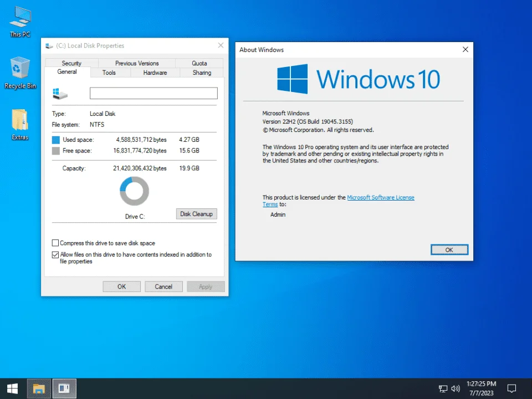532x399 pixels.
Task: Click the NTFS file system value
Action: pos(97,125)
